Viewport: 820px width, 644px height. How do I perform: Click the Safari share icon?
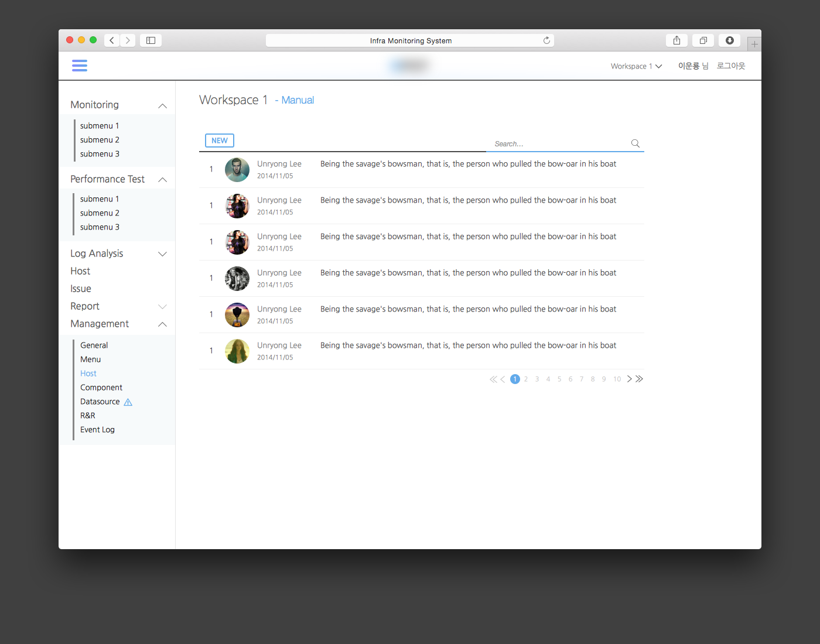pos(676,40)
